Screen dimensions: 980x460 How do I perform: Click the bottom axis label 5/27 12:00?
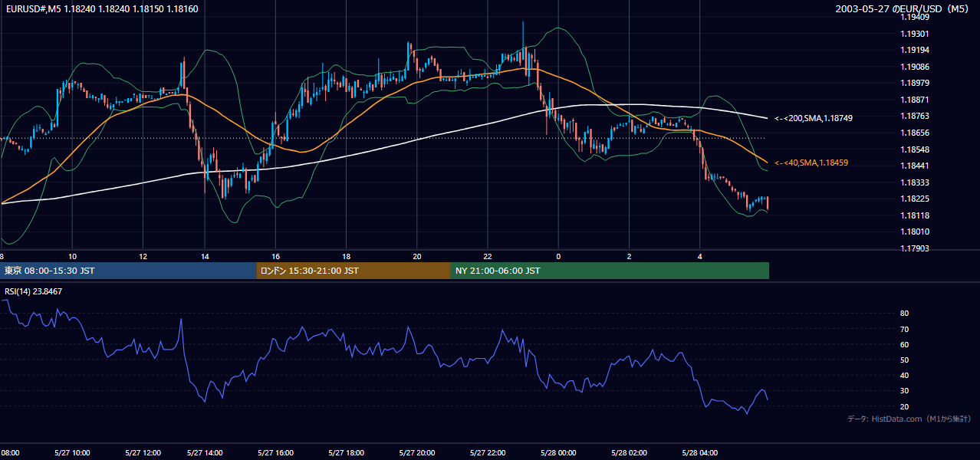click(143, 452)
